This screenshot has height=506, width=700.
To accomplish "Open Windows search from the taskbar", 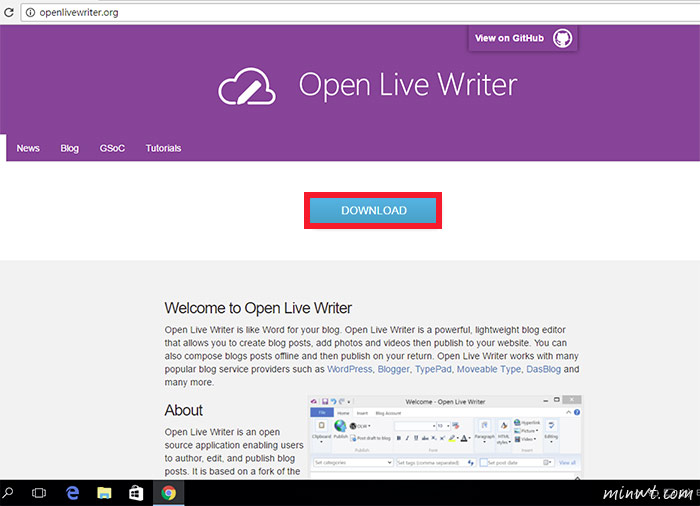I will pyautogui.click(x=8, y=493).
